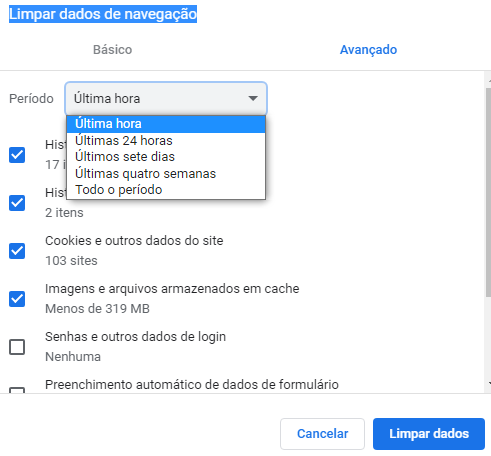491x456 pixels.
Task: Select Últimas 24 horas option
Action: point(166,141)
